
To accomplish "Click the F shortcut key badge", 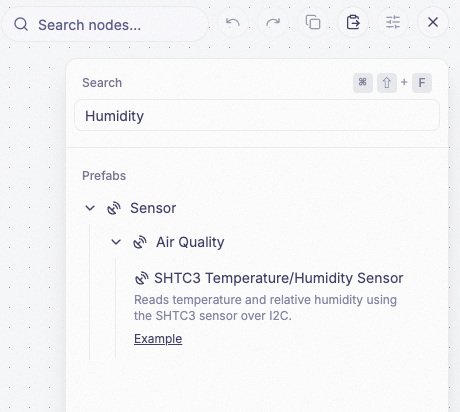I will [422, 83].
